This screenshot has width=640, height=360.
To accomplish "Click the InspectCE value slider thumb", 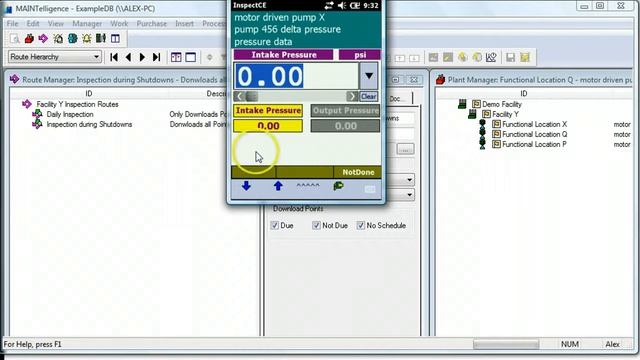I will [x=251, y=96].
